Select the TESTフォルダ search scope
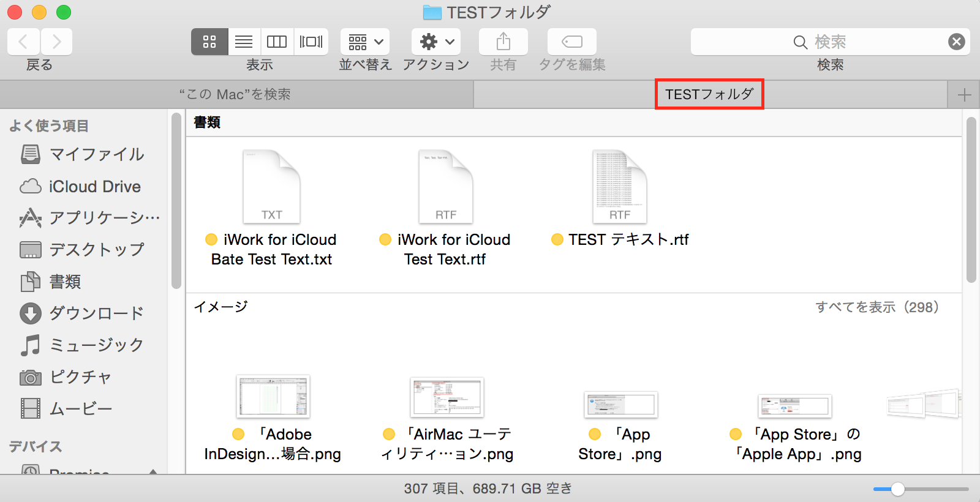Viewport: 980px width, 502px height. pos(709,94)
